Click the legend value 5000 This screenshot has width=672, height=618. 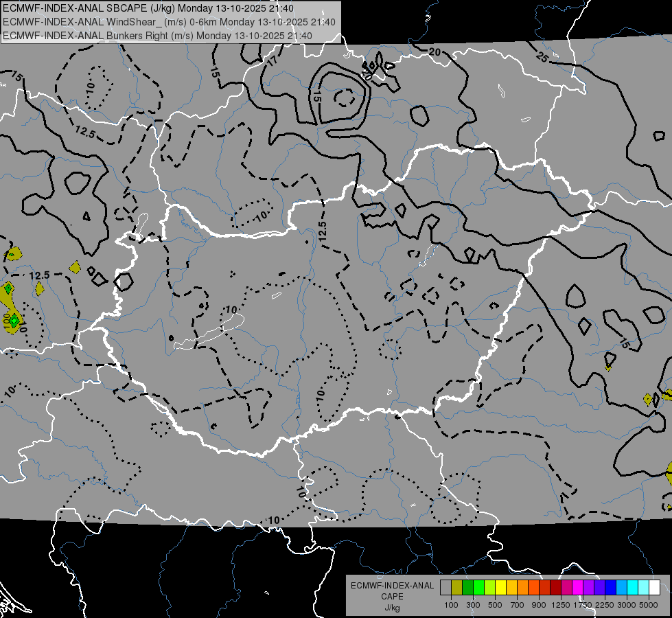pos(649,605)
